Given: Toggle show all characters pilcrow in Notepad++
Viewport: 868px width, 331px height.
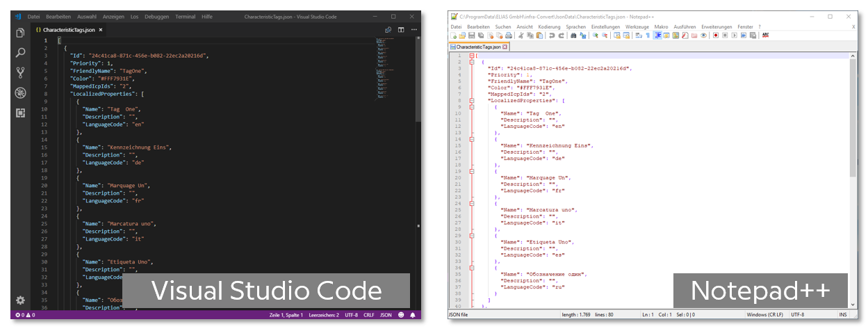Looking at the screenshot, I should (648, 35).
